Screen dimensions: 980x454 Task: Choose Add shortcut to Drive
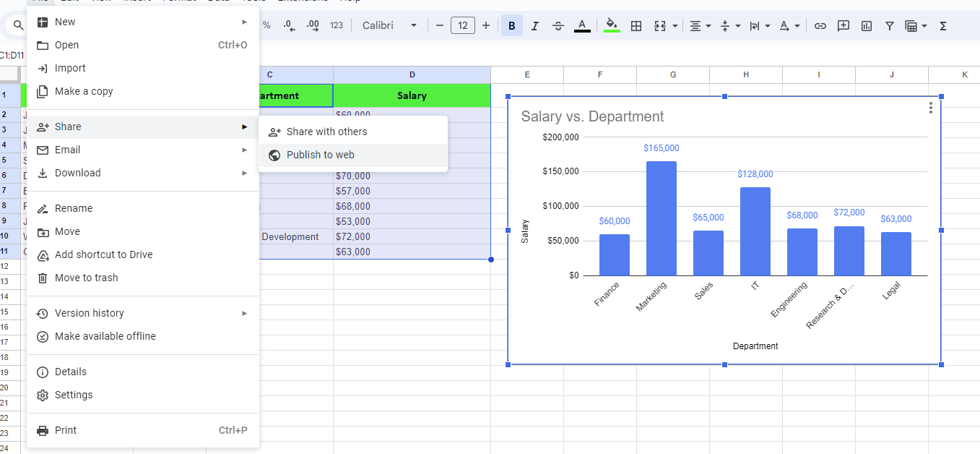pyautogui.click(x=143, y=254)
